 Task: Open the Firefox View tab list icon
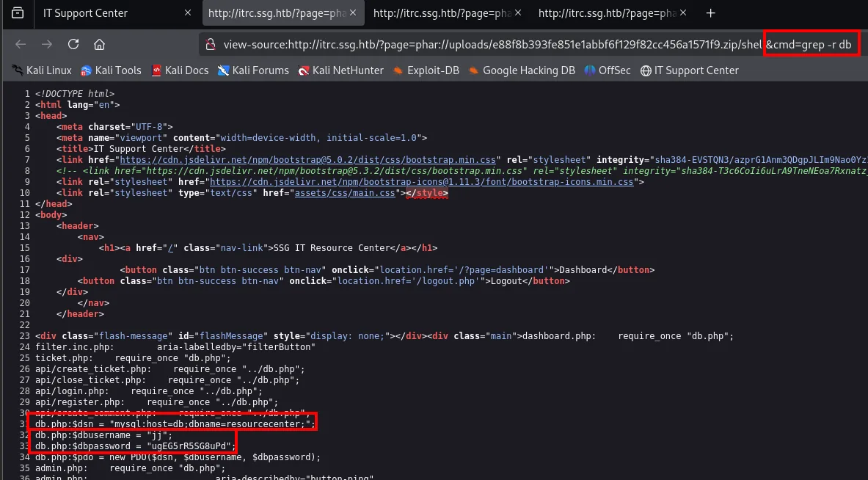(x=17, y=12)
